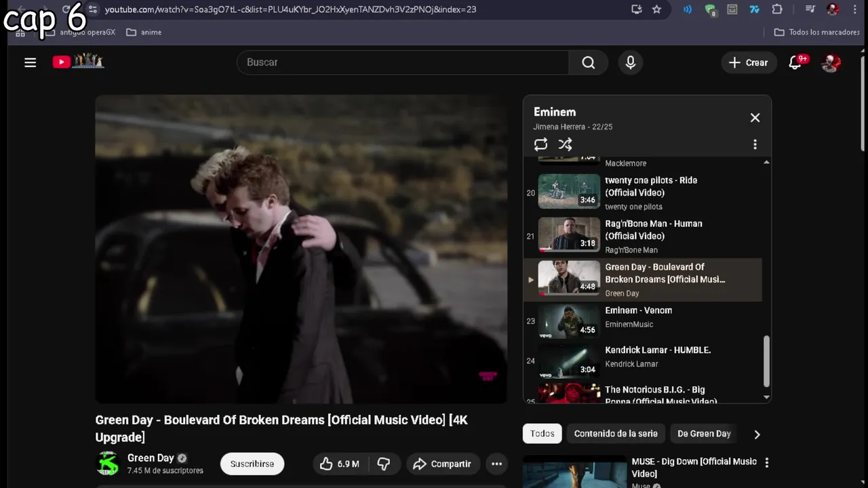Screen dimensions: 868x488
Task: Play Kendrick Lamar - HUMBLE. from playlist
Action: 642,360
